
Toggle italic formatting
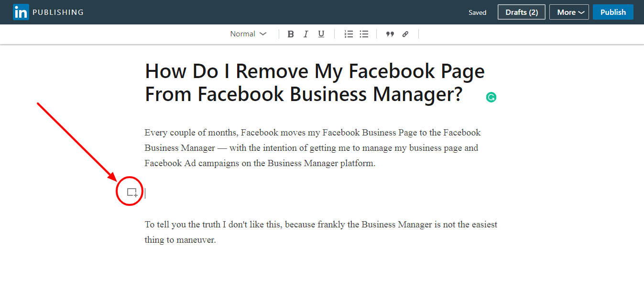coord(306,34)
